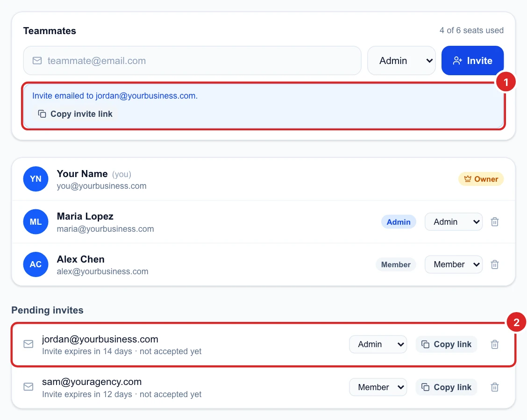This screenshot has width=527, height=420.
Task: Click the envelope icon beside jordan@yourbusiness.com
Action: tap(28, 344)
